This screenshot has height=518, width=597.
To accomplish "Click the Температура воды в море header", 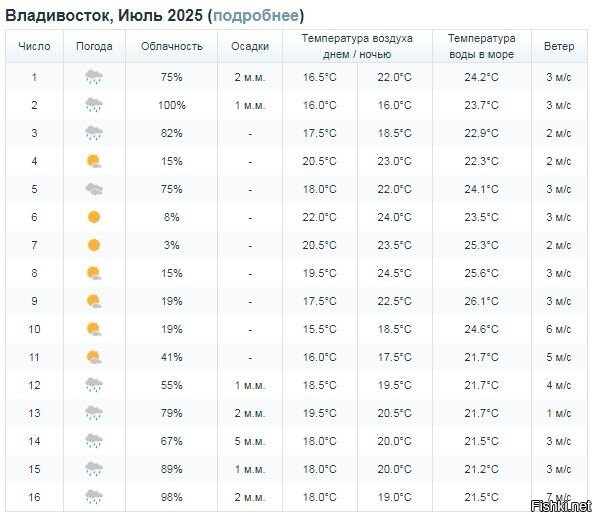I will click(x=481, y=46).
